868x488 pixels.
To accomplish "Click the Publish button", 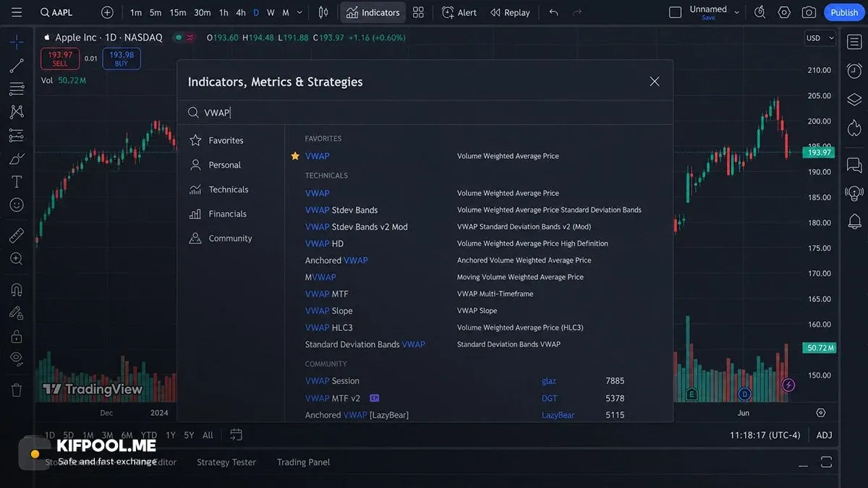I will pyautogui.click(x=844, y=12).
